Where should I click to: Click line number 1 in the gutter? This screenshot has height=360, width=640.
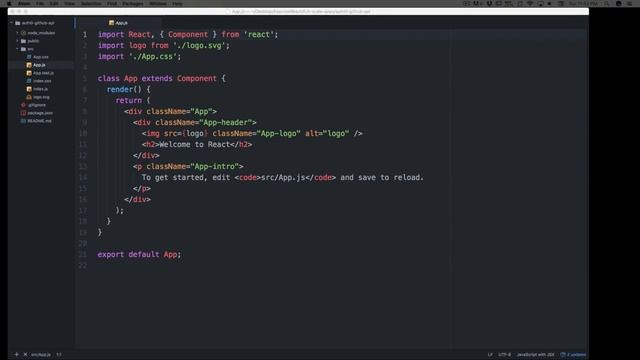coord(85,35)
